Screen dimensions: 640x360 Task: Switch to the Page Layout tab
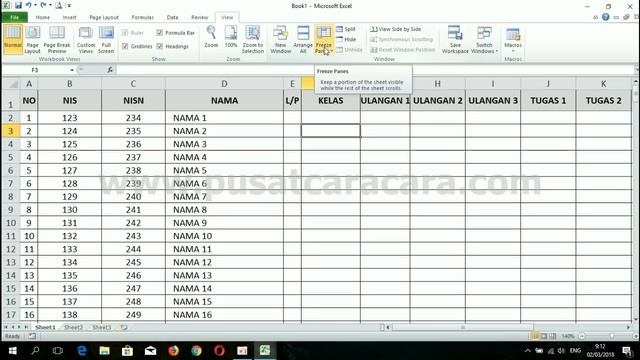[104, 18]
